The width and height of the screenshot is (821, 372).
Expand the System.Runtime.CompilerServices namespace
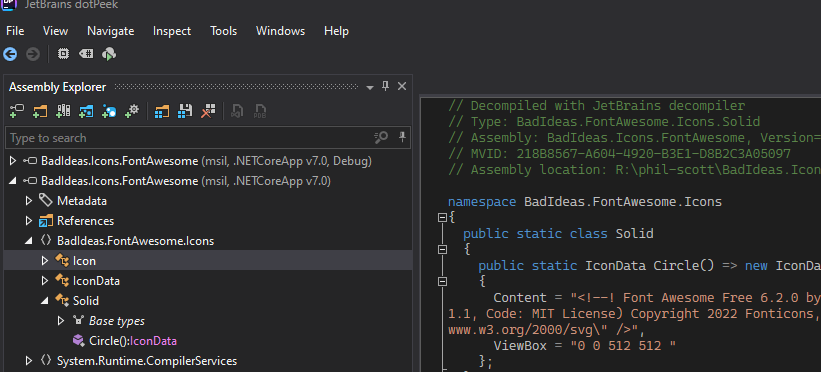(29, 361)
